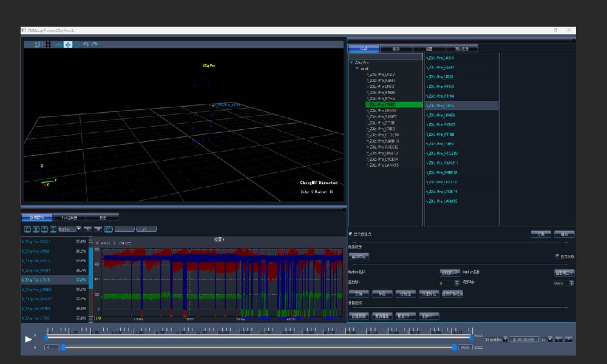Click the C curve button in graph toolbar
Viewport: 607px width, 364px height.
click(x=27, y=229)
